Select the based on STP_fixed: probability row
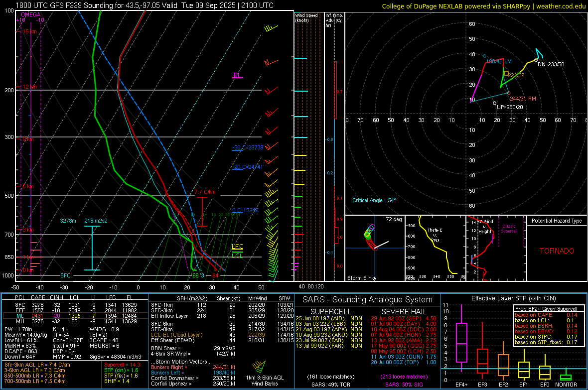This screenshot has width=588, height=390. (546, 342)
